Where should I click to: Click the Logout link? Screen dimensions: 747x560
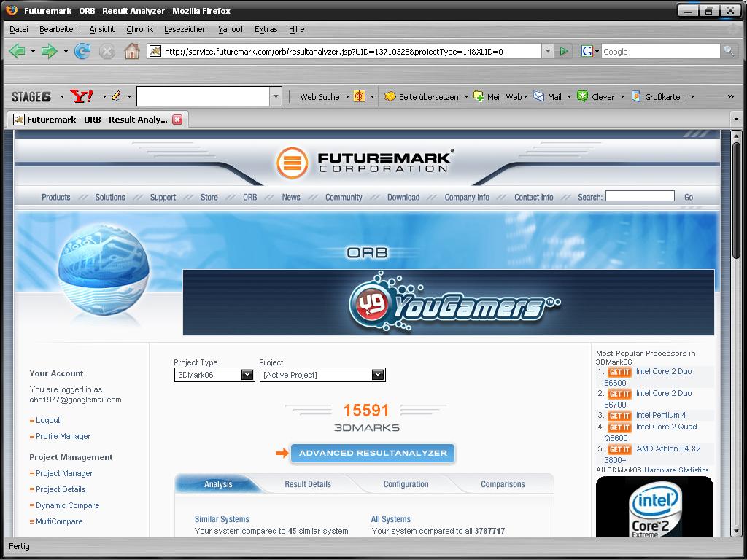coord(47,420)
